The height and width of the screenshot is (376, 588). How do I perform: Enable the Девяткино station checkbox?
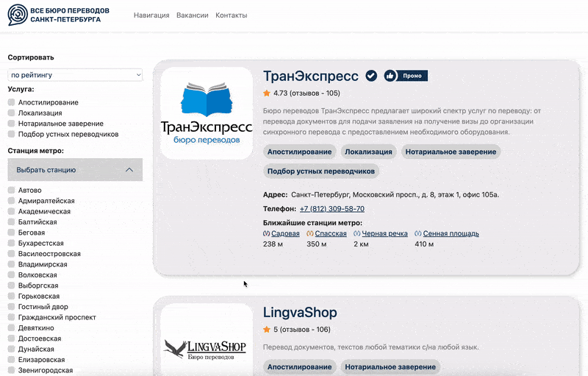point(11,327)
